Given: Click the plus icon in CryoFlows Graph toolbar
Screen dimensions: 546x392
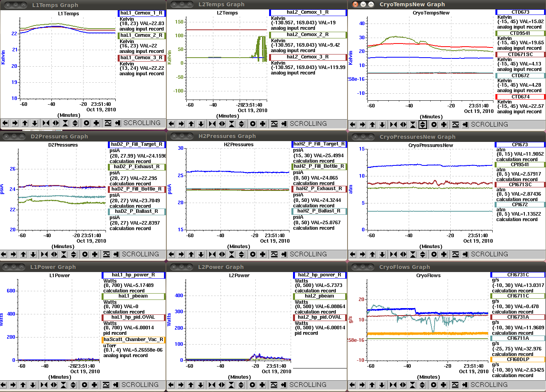Looking at the screenshot, I should (444, 385).
